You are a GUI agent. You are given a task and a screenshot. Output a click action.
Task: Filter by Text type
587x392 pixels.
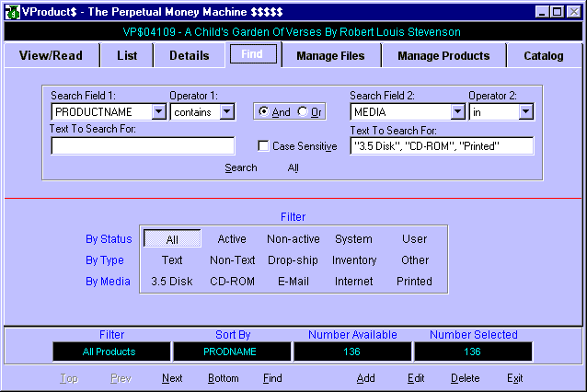pyautogui.click(x=172, y=259)
